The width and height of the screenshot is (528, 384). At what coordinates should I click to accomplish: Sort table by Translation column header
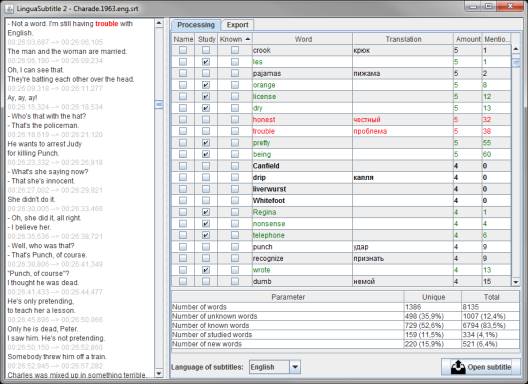(403, 39)
